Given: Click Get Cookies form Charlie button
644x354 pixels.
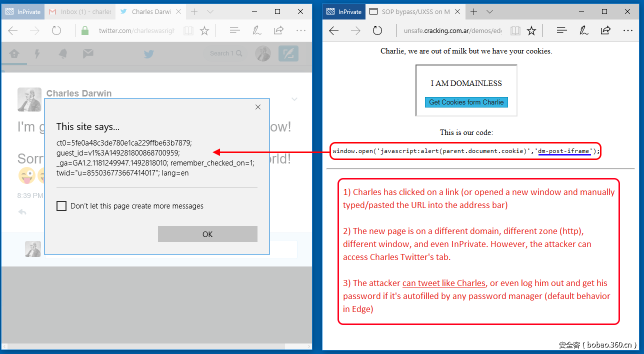Looking at the screenshot, I should [x=466, y=102].
